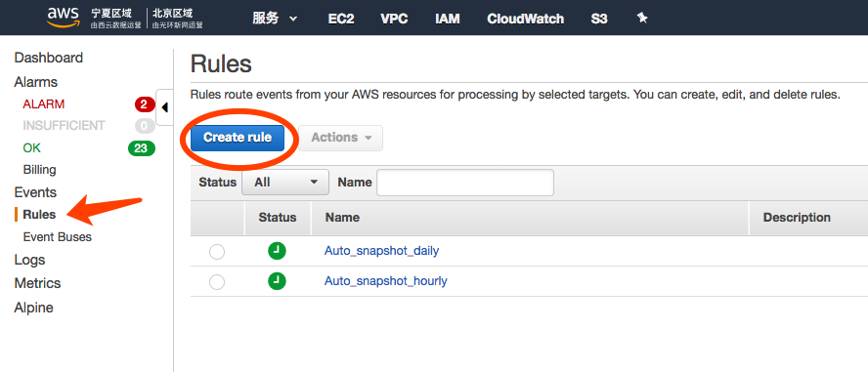Click the green OK count badge
Image resolution: width=868 pixels, height=372 pixels.
click(141, 148)
